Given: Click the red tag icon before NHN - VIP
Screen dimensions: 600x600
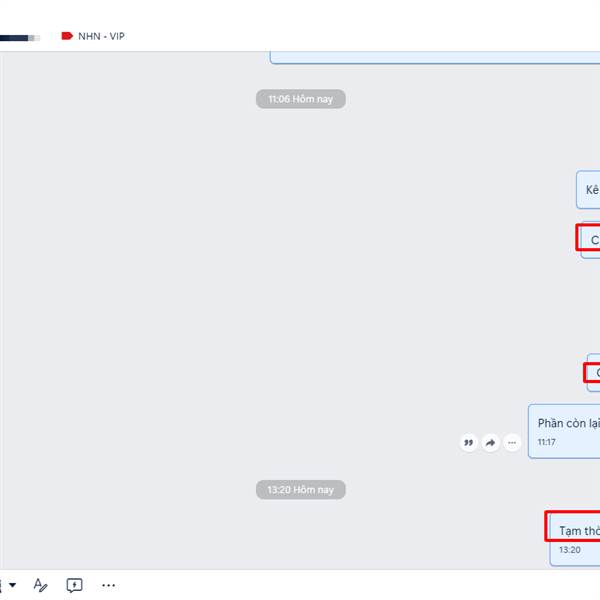Looking at the screenshot, I should point(67,36).
